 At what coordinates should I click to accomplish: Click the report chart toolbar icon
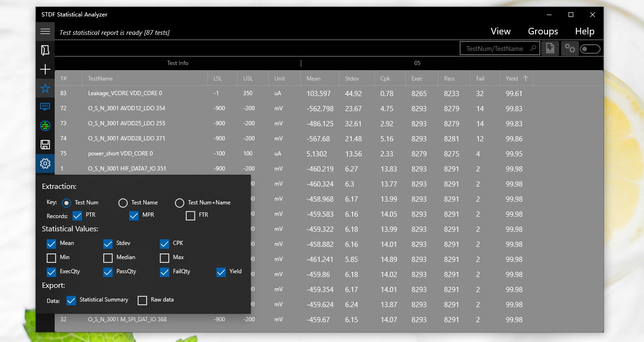pos(550,49)
